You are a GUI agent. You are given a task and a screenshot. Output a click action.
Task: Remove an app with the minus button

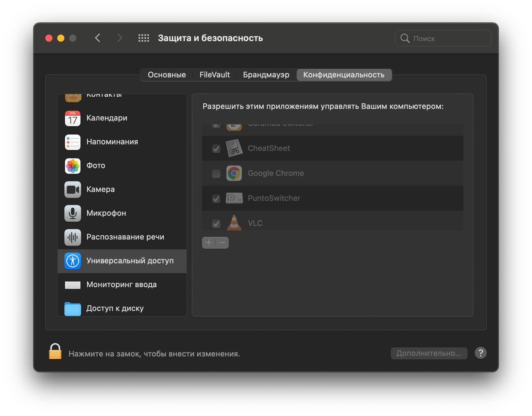[x=222, y=242]
